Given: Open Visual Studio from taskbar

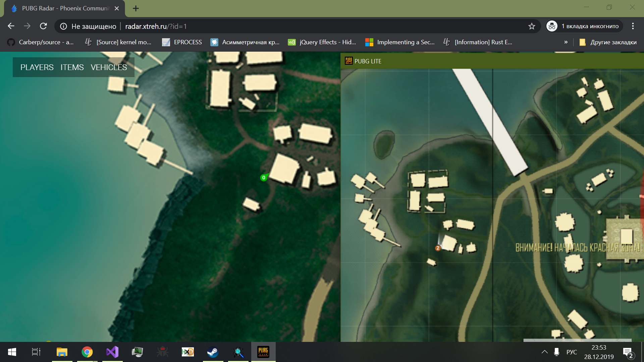Looking at the screenshot, I should [112, 352].
